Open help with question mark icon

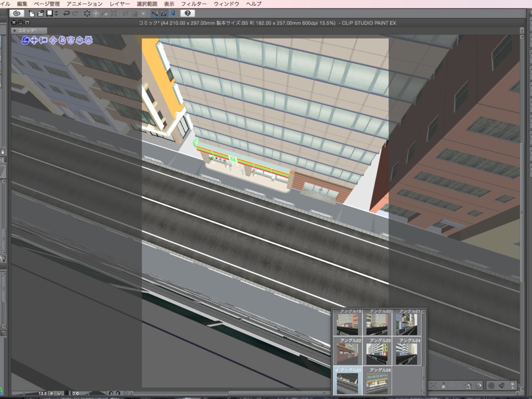click(x=187, y=13)
